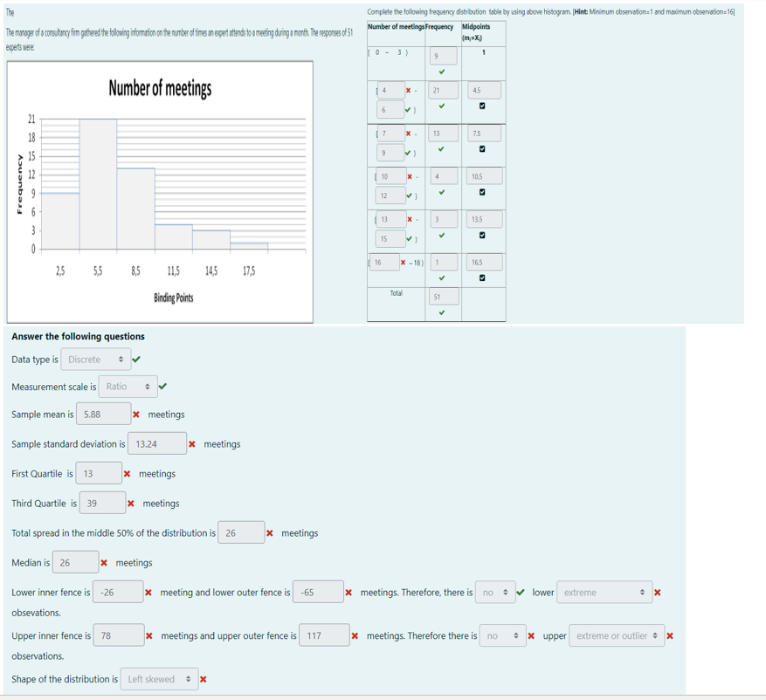Click the green check beside Measurement scale
The width and height of the screenshot is (766, 700).
click(162, 386)
